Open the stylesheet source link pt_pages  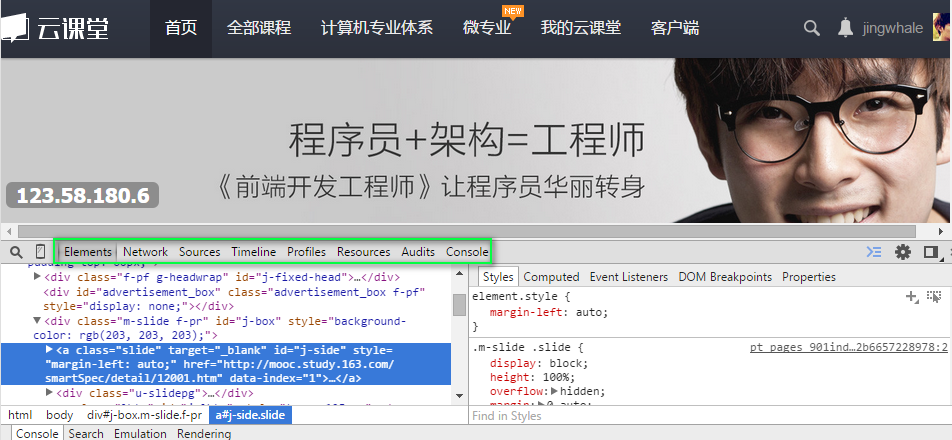tap(848, 348)
